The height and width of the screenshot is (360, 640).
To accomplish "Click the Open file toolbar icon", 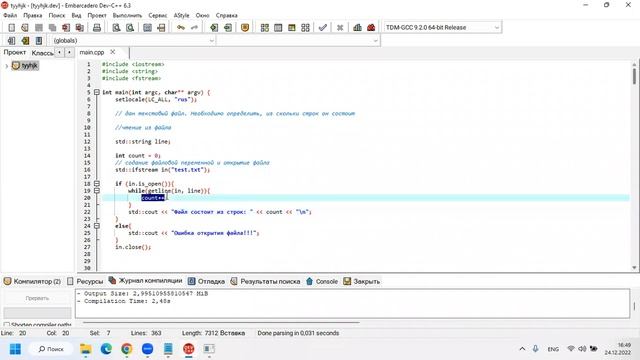I will (x=25, y=28).
